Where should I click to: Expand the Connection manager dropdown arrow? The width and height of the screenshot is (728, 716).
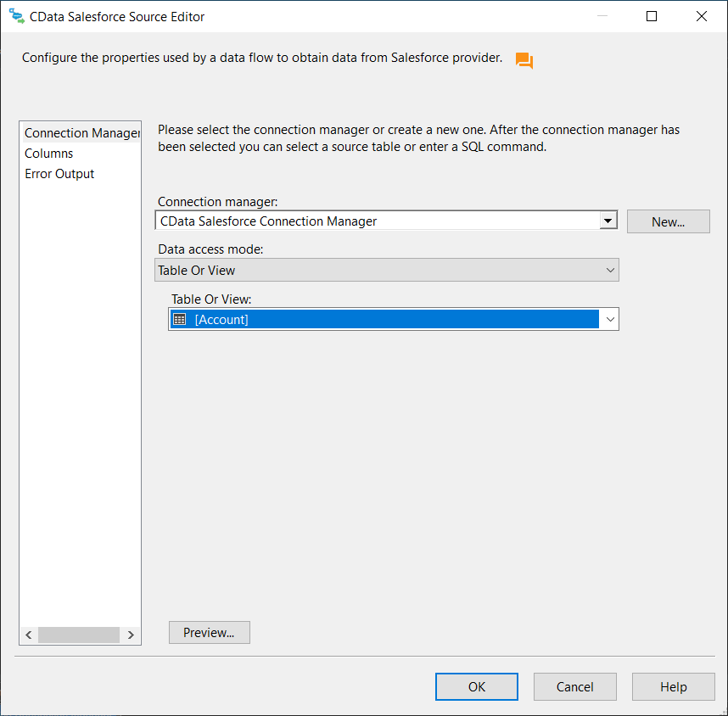click(x=608, y=221)
